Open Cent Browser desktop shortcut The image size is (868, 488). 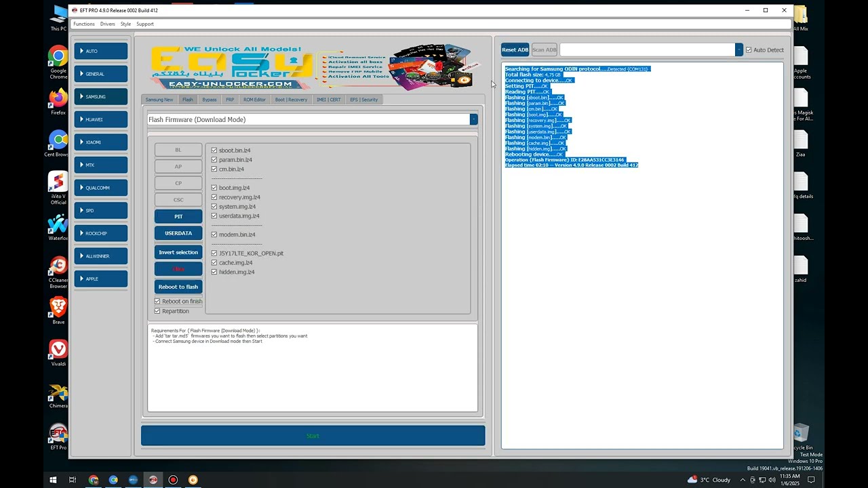tap(58, 144)
